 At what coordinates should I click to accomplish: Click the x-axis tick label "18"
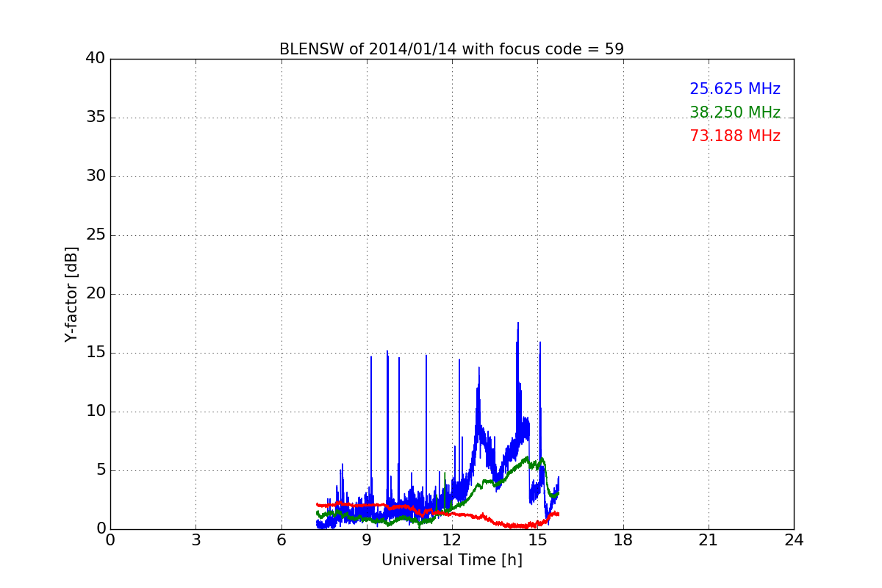(623, 539)
